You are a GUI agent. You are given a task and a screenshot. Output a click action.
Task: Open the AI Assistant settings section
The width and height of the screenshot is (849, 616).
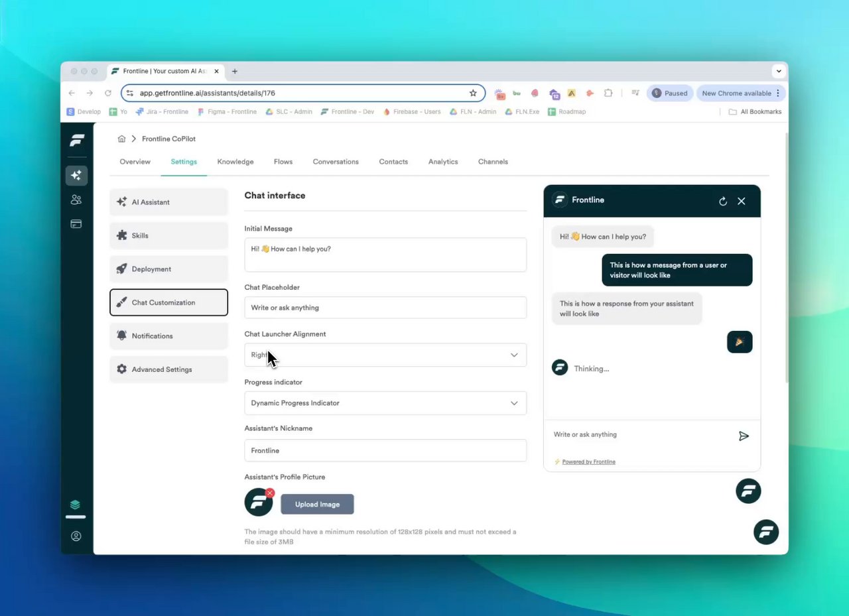tap(168, 202)
